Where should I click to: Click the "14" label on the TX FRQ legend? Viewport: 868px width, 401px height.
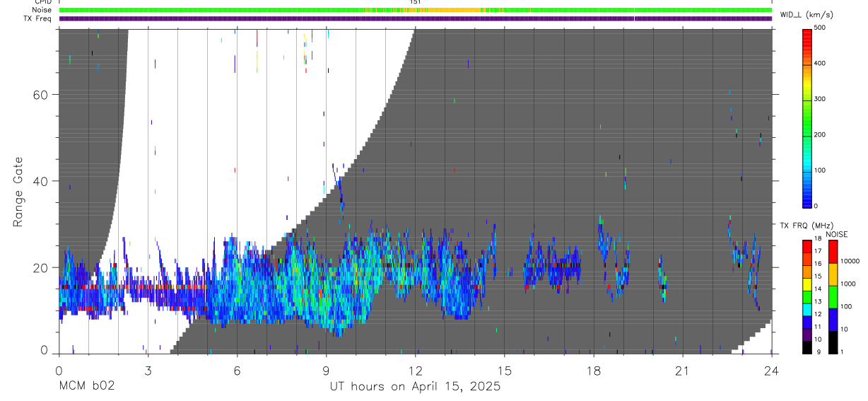point(819,289)
